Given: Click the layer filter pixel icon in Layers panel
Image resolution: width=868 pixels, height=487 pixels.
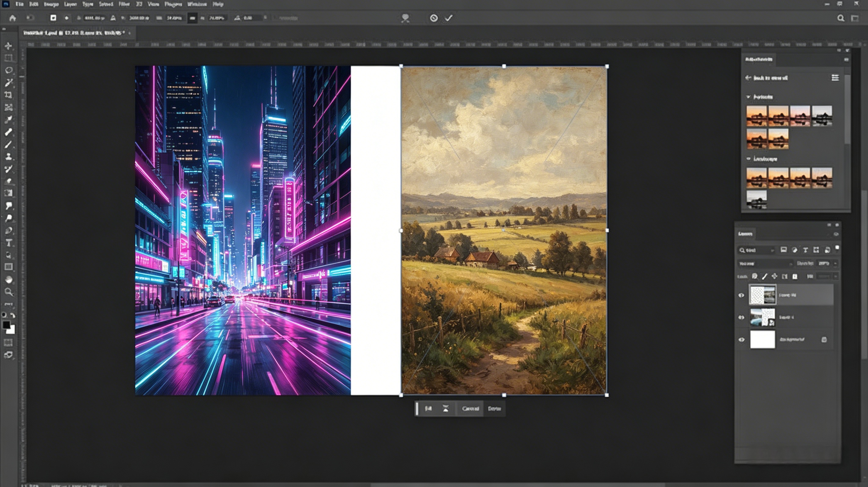Looking at the screenshot, I should click(784, 250).
